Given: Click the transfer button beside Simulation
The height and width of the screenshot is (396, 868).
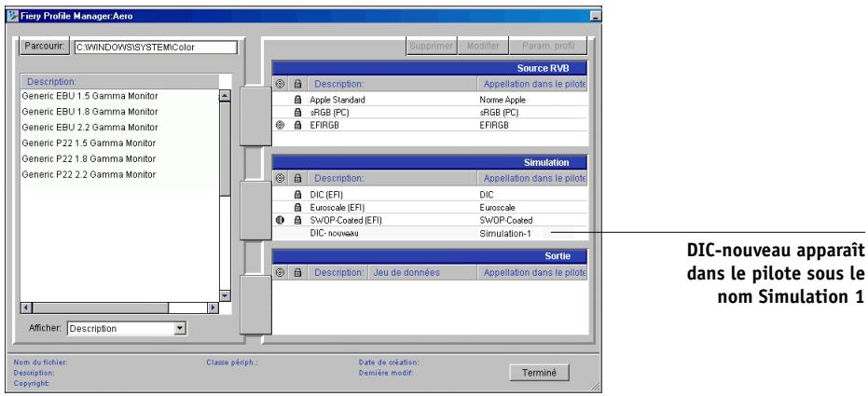Looking at the screenshot, I should (x=255, y=211).
